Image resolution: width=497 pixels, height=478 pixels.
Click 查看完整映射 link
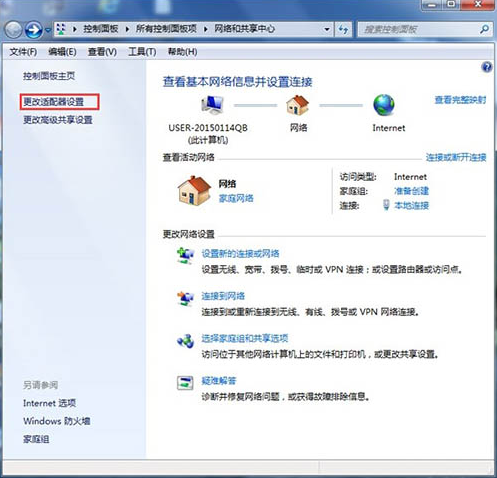[x=460, y=99]
